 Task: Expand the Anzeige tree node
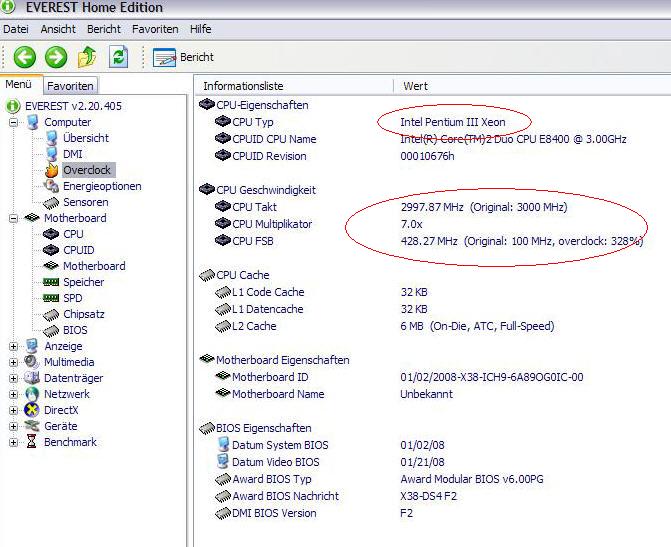tap(13, 346)
